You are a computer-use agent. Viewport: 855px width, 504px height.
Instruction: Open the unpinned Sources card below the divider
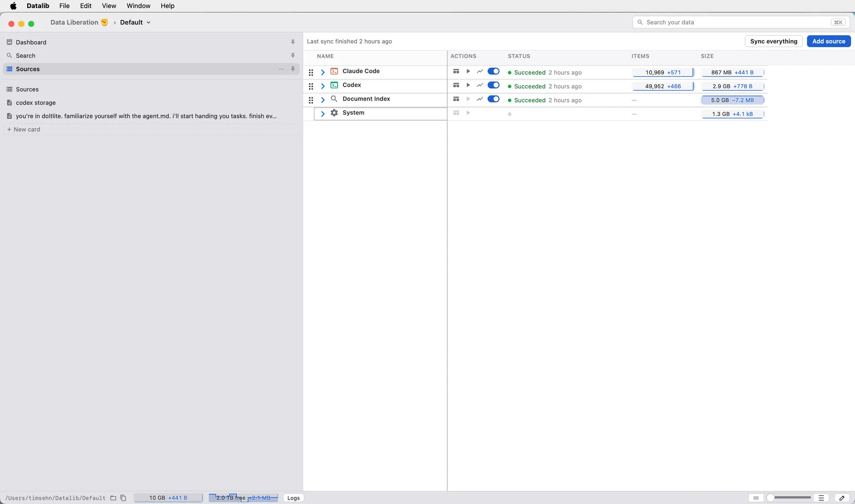tap(151, 89)
